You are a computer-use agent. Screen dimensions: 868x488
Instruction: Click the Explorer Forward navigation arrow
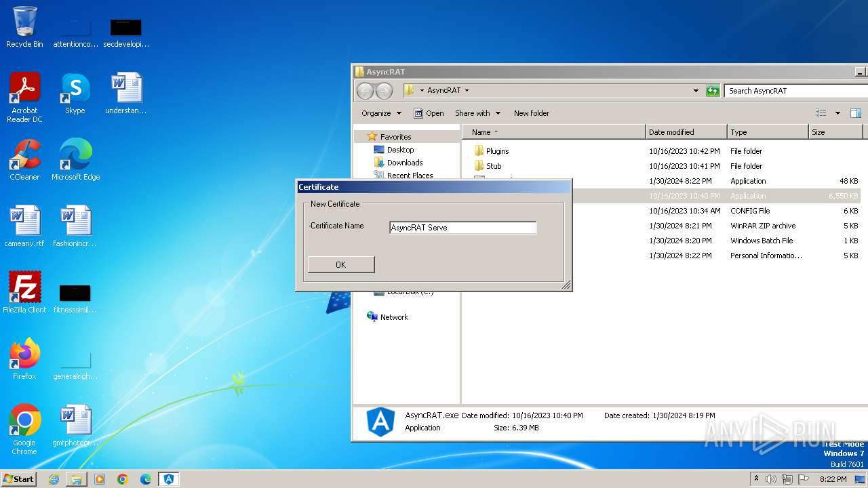tap(384, 91)
